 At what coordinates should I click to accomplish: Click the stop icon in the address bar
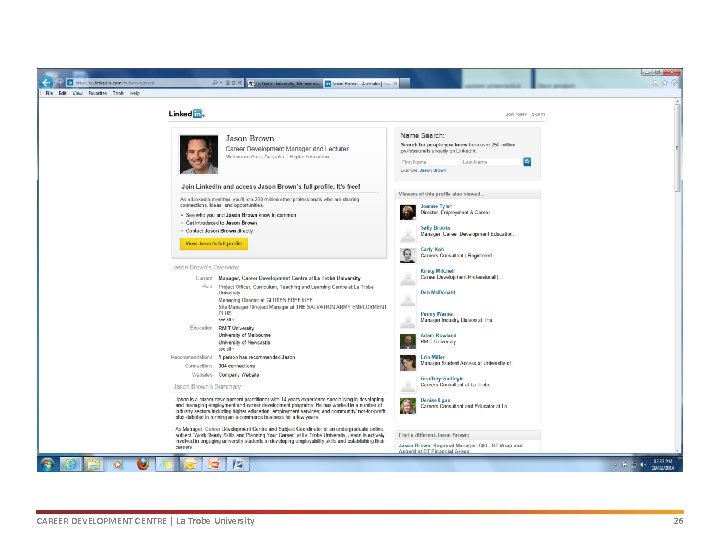[240, 83]
